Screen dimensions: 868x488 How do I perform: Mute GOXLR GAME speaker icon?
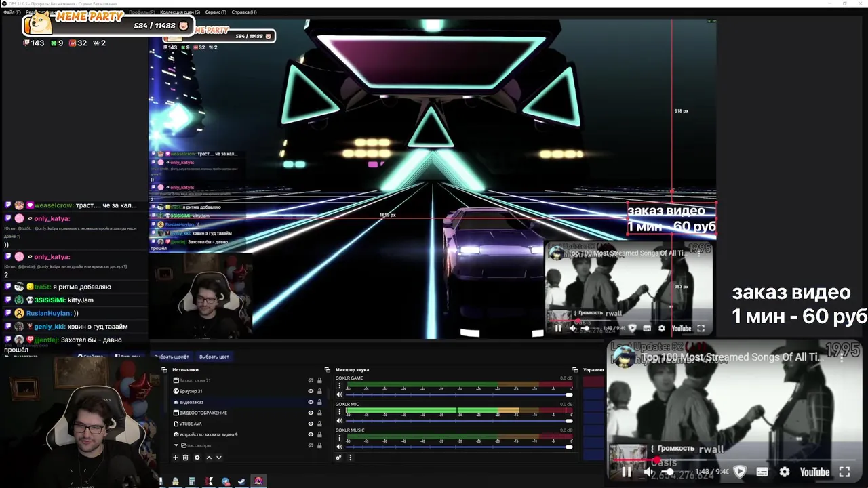340,394
